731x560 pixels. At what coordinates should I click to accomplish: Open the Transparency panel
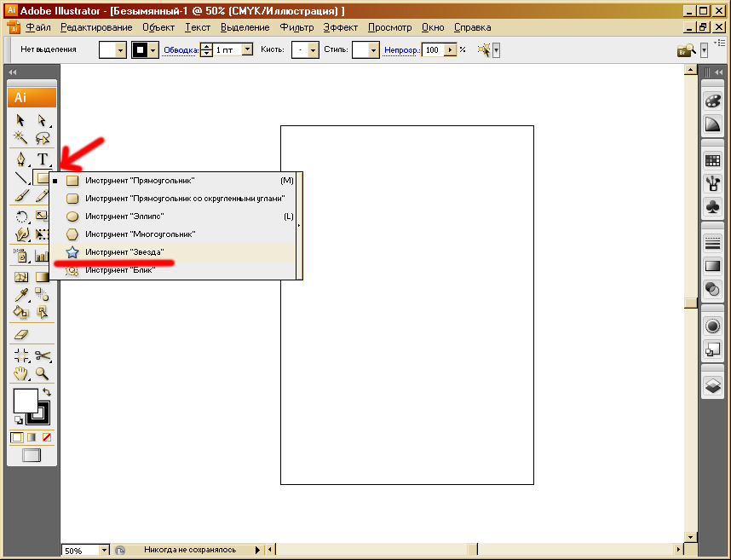(x=712, y=289)
